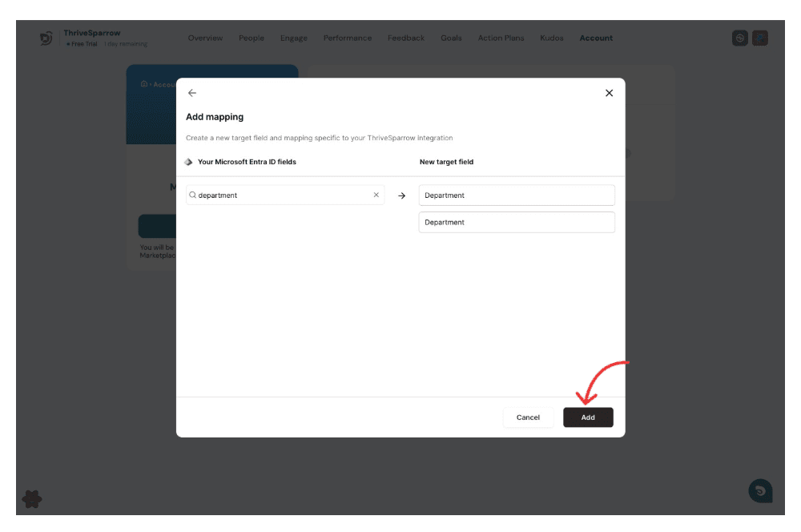801x532 pixels.
Task: Click the back arrow in Add mapping dialog
Action: (192, 93)
